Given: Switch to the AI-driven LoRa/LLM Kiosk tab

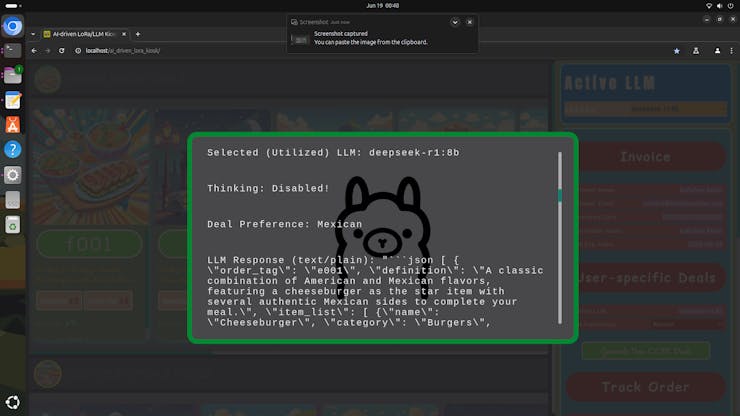Looking at the screenshot, I should (84, 34).
